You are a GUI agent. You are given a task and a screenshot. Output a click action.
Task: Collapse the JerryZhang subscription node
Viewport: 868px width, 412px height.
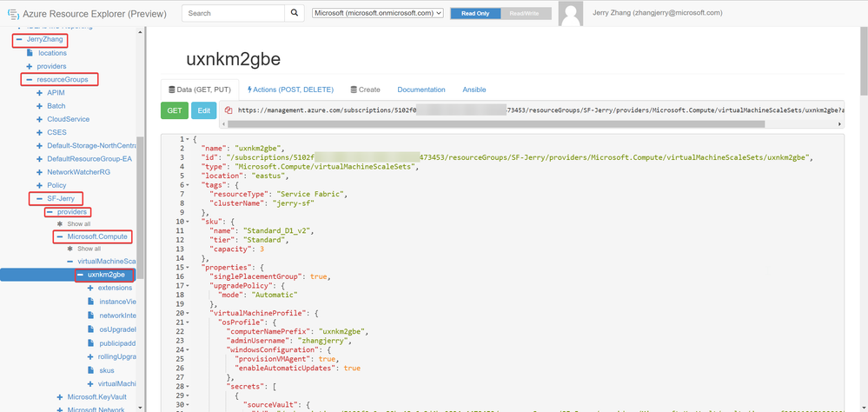(x=19, y=40)
